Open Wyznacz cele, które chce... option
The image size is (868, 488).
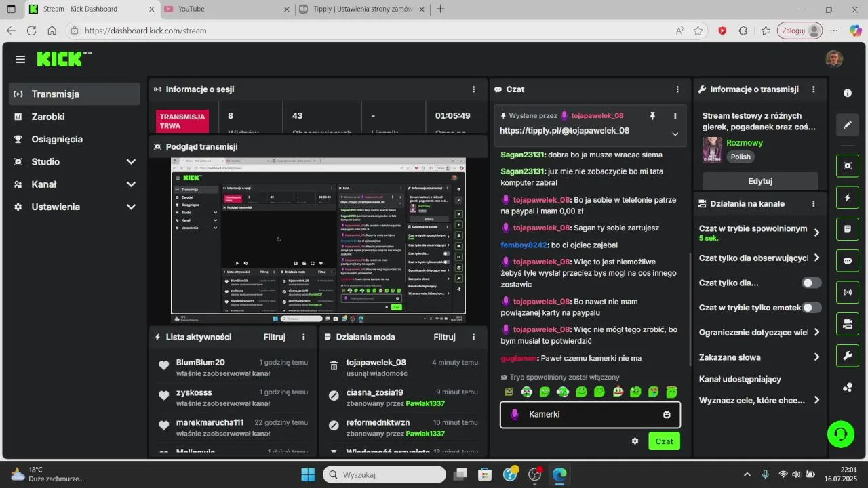759,400
